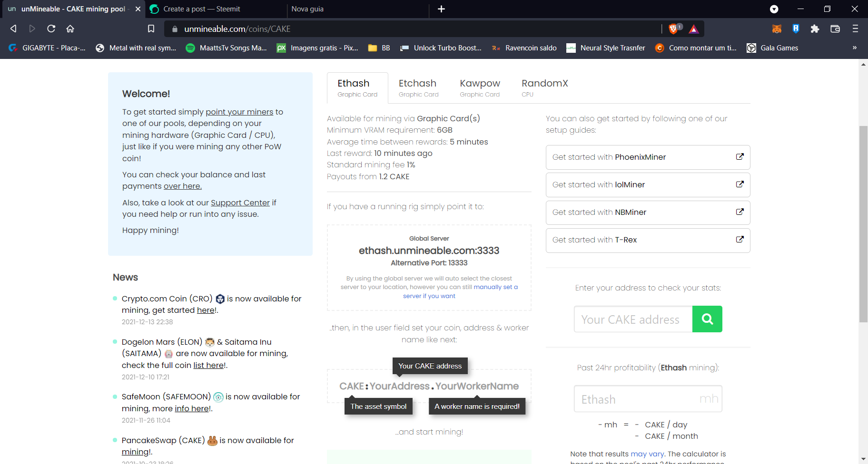
Task: Focus the Ethash mh hashrate field
Action: 648,399
